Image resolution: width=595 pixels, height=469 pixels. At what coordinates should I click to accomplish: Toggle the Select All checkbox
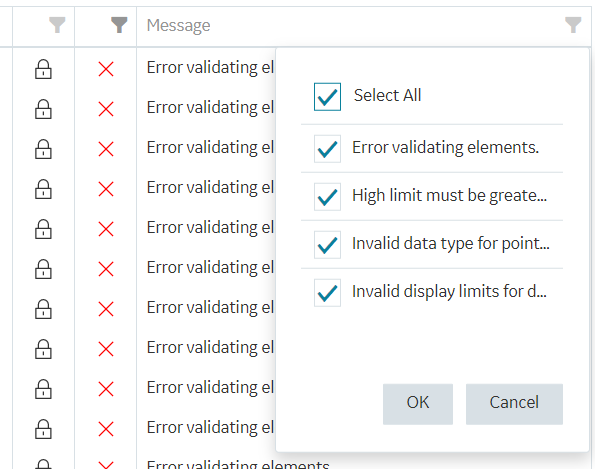pos(327,97)
